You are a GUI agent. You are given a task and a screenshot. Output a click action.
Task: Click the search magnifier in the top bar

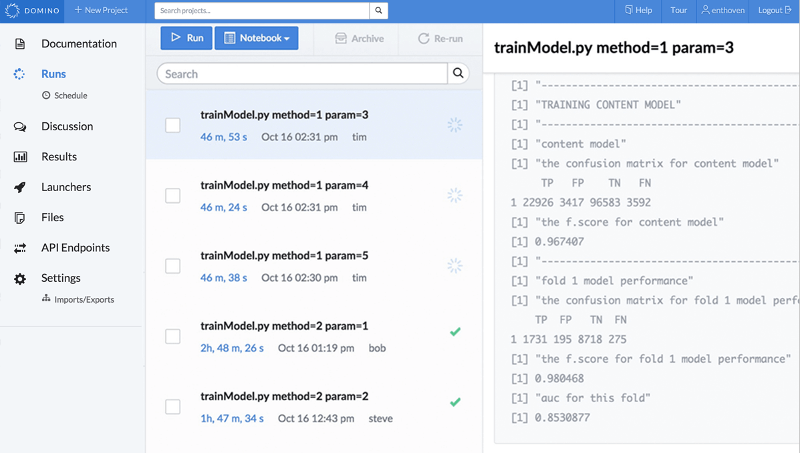(378, 11)
